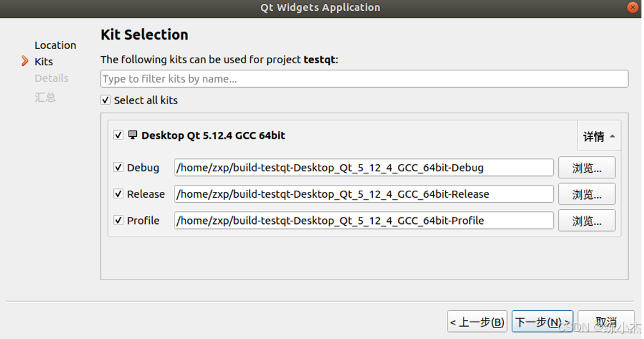Viewport: 644px width, 339px height.
Task: Browse for the Debug build directory
Action: tap(586, 167)
